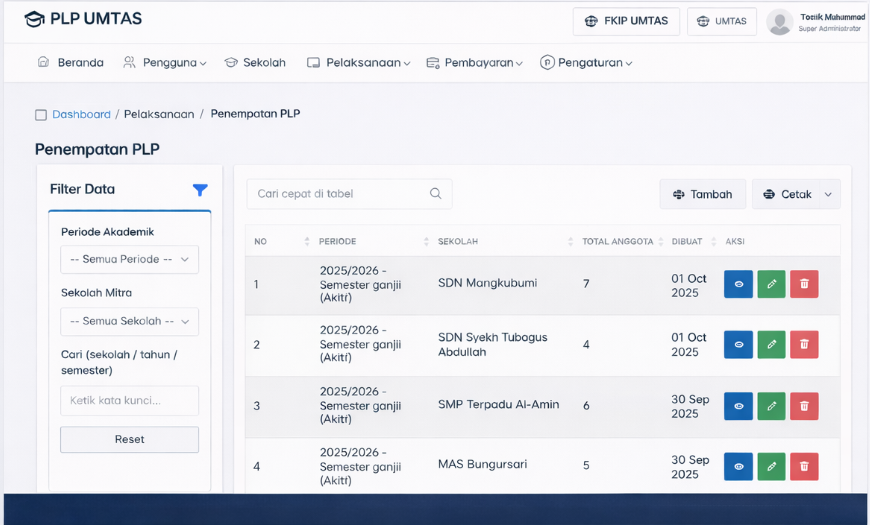Edit SMP Terpadu Al-Amin row
The image size is (870, 525).
click(771, 406)
